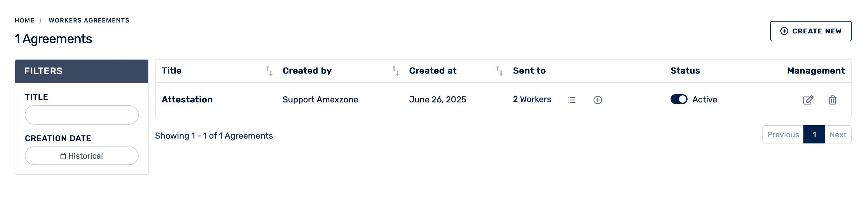Click the Support Amexzone creator name
The image size is (868, 217).
tap(320, 100)
